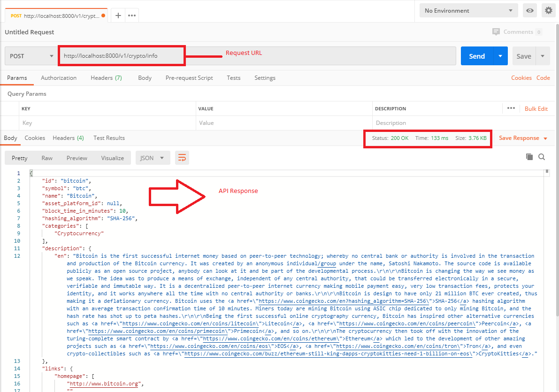The image size is (559, 392).
Task: Search within the response body
Action: 542,157
